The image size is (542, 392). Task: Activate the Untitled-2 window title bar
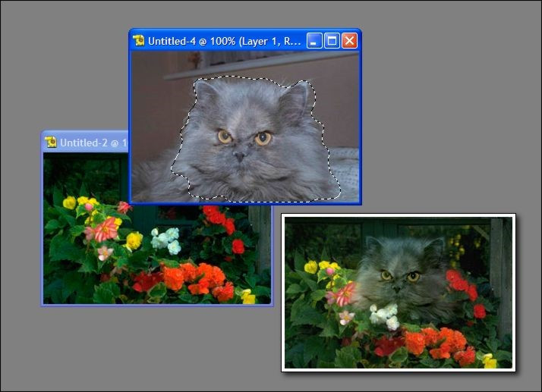[x=85, y=143]
